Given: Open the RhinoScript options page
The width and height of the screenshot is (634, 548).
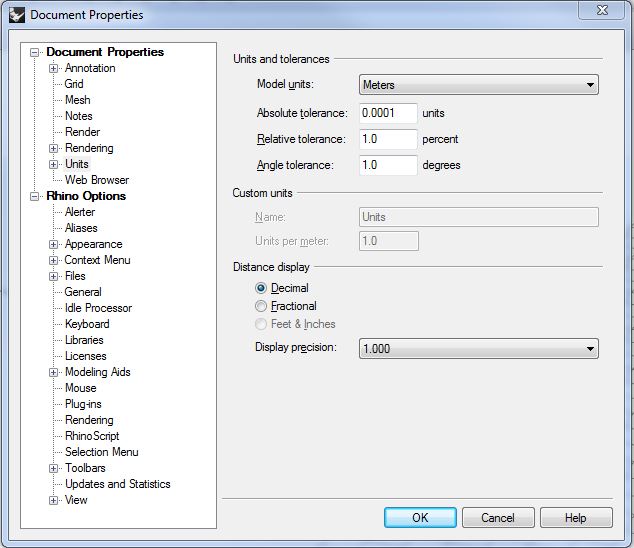Looking at the screenshot, I should point(92,436).
